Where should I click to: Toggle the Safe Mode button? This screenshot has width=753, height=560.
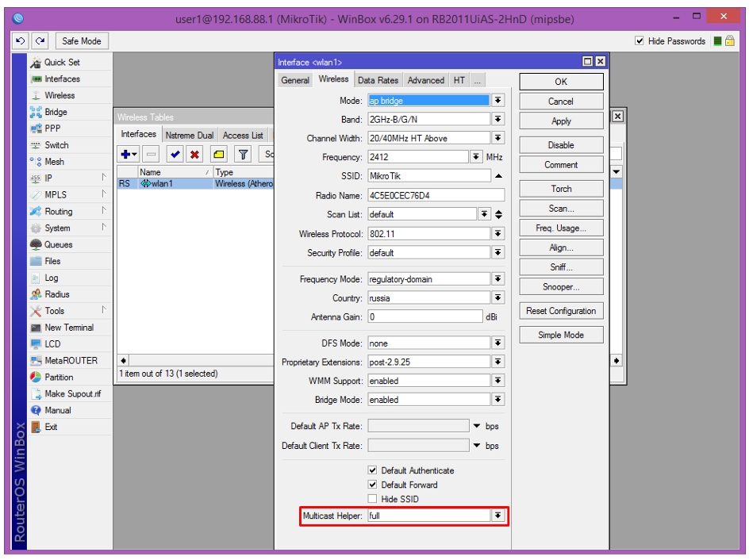pos(82,40)
